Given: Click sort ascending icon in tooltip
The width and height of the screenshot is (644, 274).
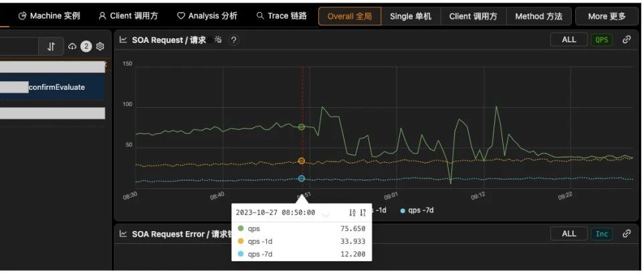Looking at the screenshot, I should click(x=352, y=212).
